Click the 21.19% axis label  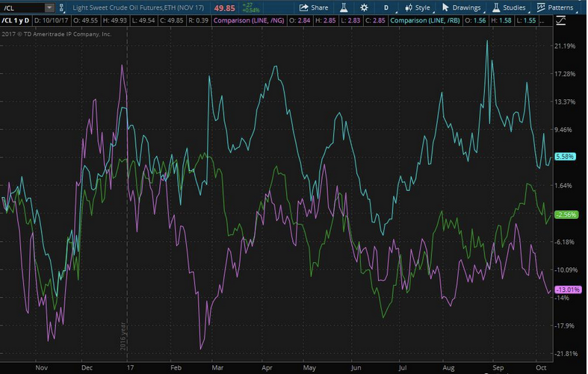pos(565,46)
